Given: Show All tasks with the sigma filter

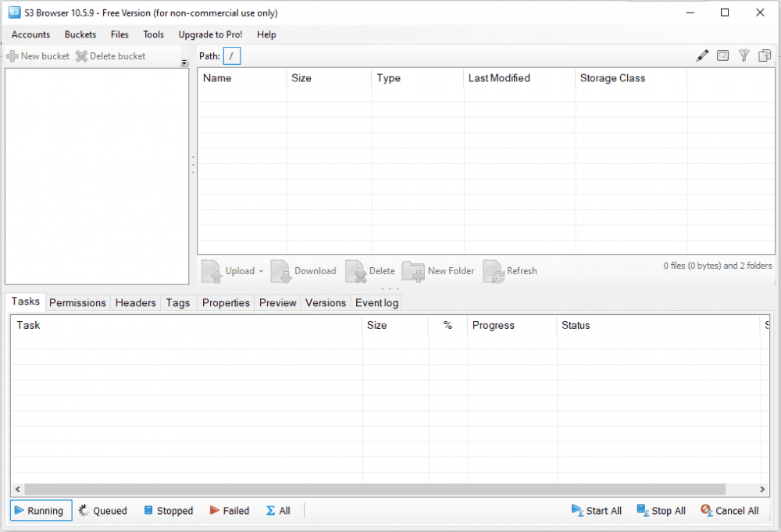Looking at the screenshot, I should pyautogui.click(x=277, y=510).
